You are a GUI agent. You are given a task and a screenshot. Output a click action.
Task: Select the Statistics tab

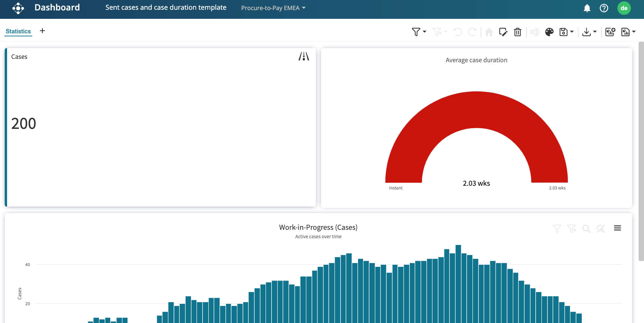18,31
